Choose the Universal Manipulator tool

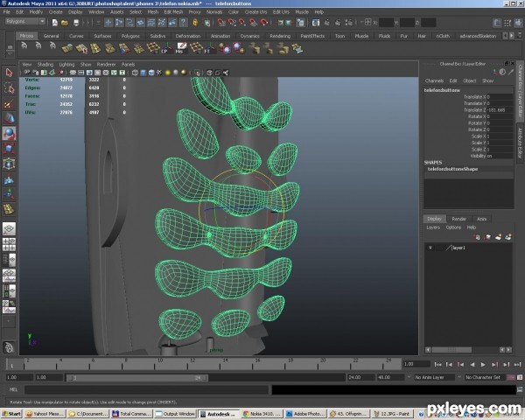(9, 164)
